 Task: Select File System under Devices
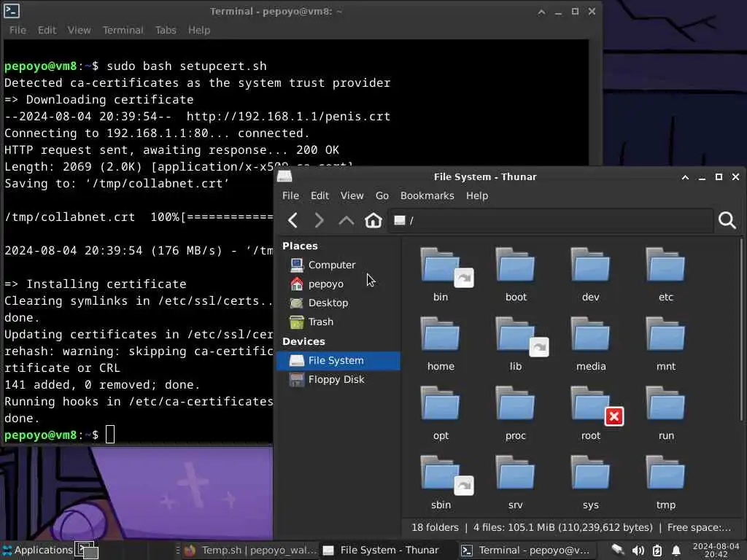[338, 360]
